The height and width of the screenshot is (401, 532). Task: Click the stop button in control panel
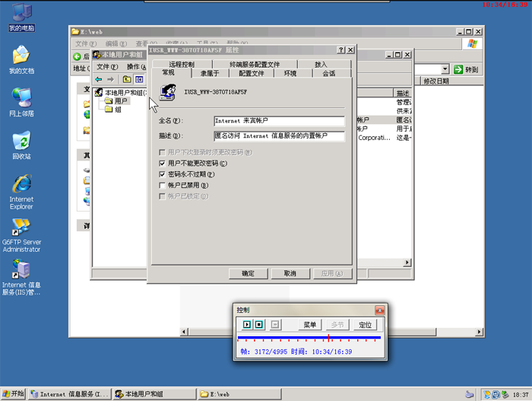click(x=259, y=325)
